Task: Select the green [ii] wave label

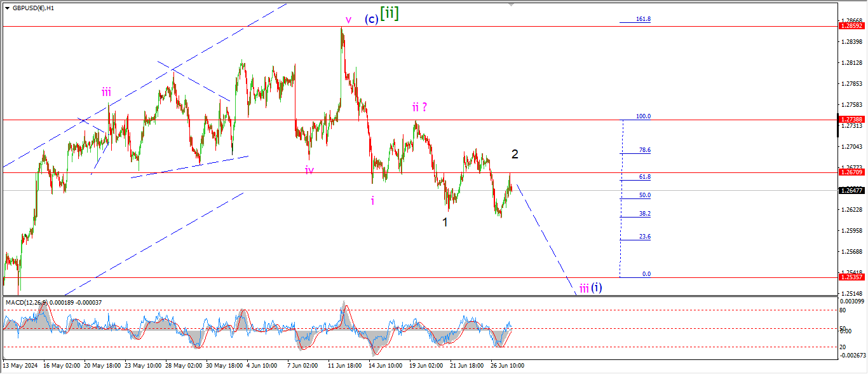Action: (x=390, y=14)
